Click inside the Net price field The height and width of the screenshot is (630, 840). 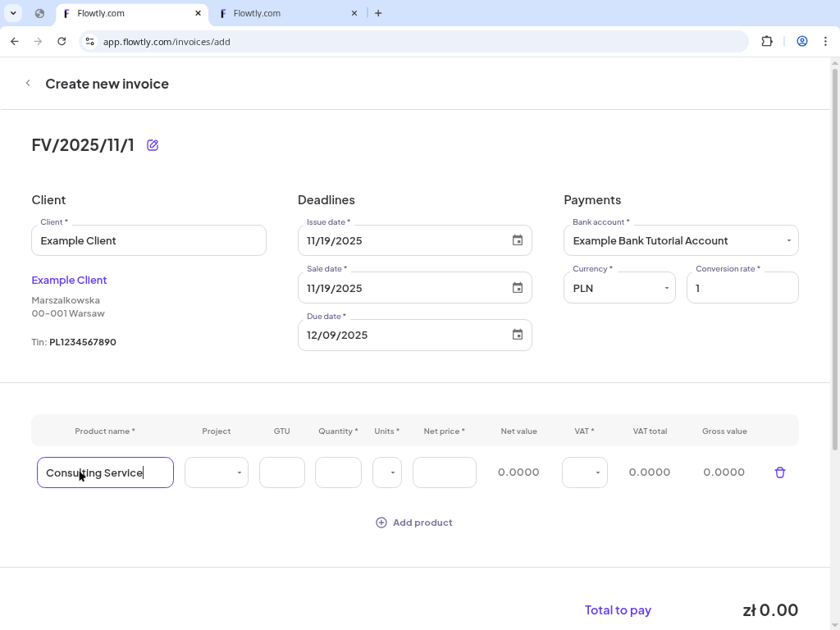tap(444, 472)
